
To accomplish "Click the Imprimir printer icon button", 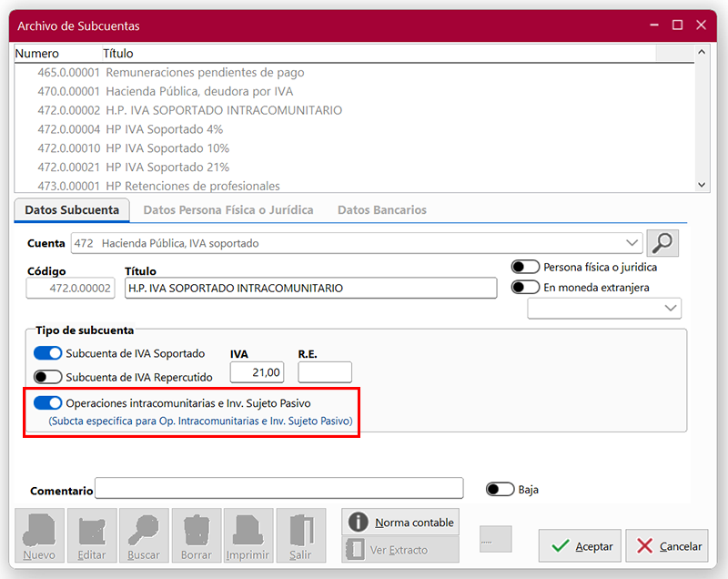I will point(248,535).
